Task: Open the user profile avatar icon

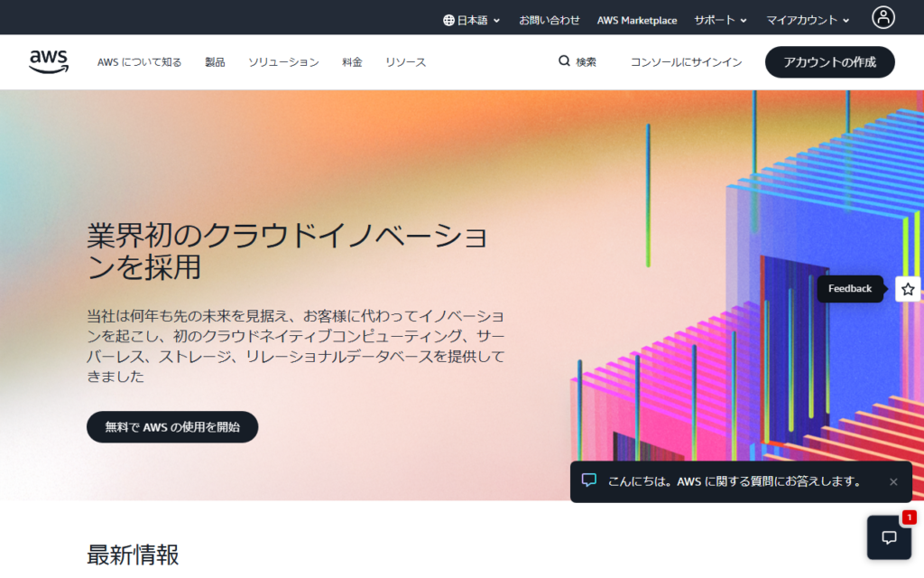Action: [x=882, y=17]
